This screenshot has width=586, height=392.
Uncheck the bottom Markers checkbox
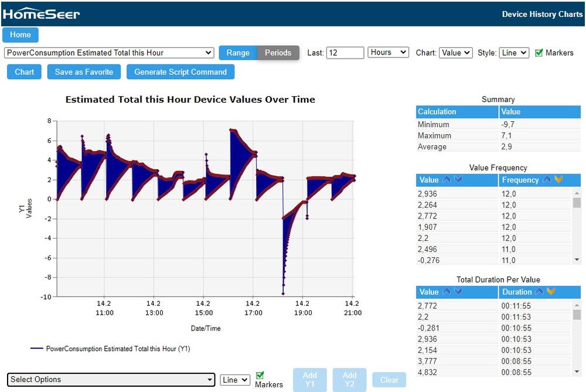(260, 375)
